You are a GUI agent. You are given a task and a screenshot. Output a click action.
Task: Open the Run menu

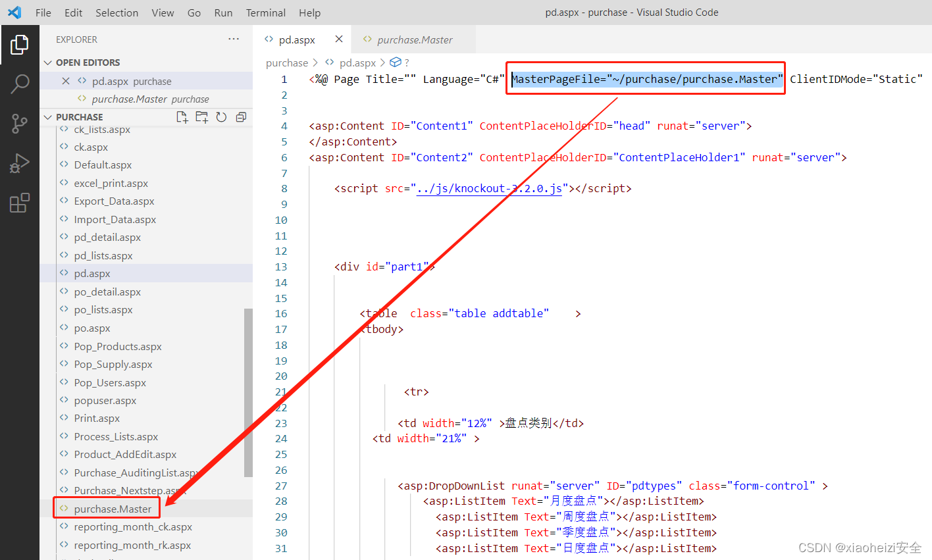[x=223, y=13]
